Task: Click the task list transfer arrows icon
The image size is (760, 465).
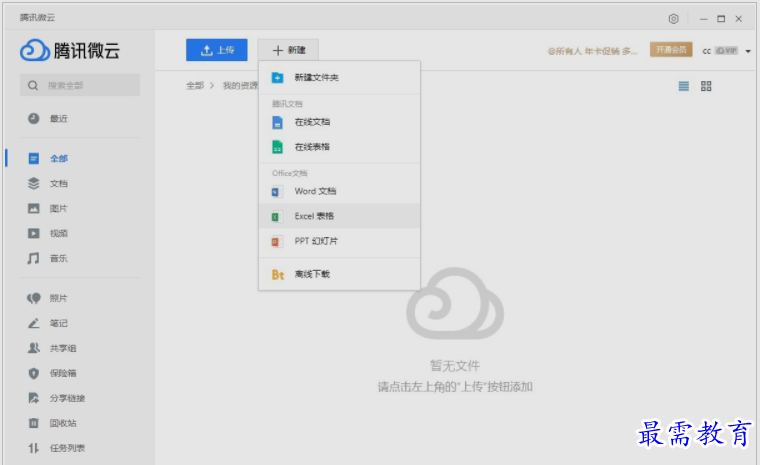Action: pyautogui.click(x=33, y=448)
